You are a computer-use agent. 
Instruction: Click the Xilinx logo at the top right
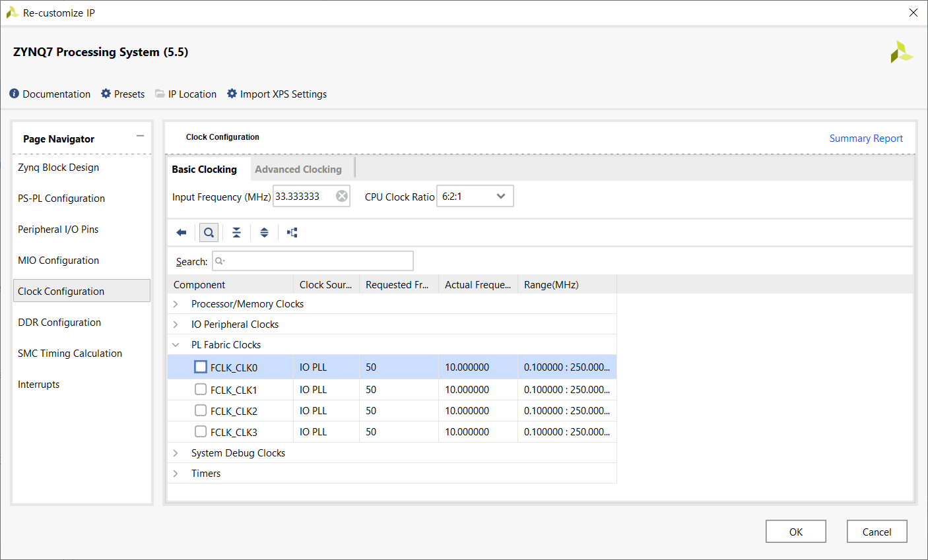point(901,52)
